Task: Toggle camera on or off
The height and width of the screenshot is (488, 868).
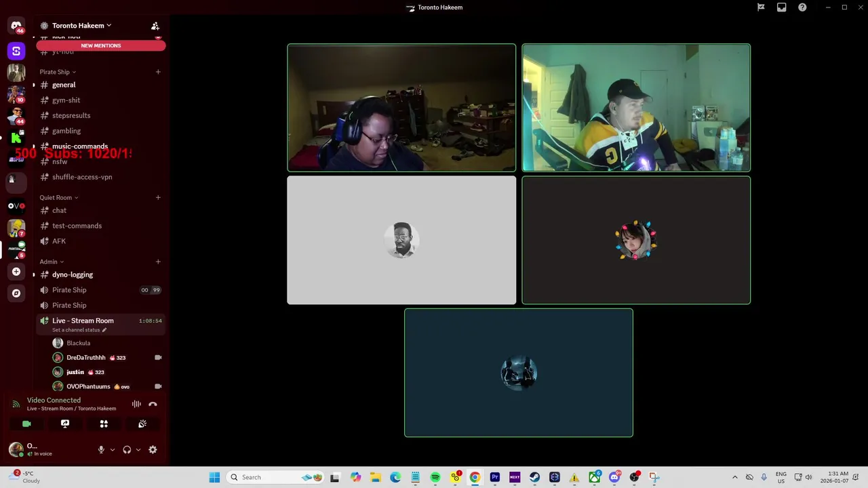Action: tap(26, 424)
